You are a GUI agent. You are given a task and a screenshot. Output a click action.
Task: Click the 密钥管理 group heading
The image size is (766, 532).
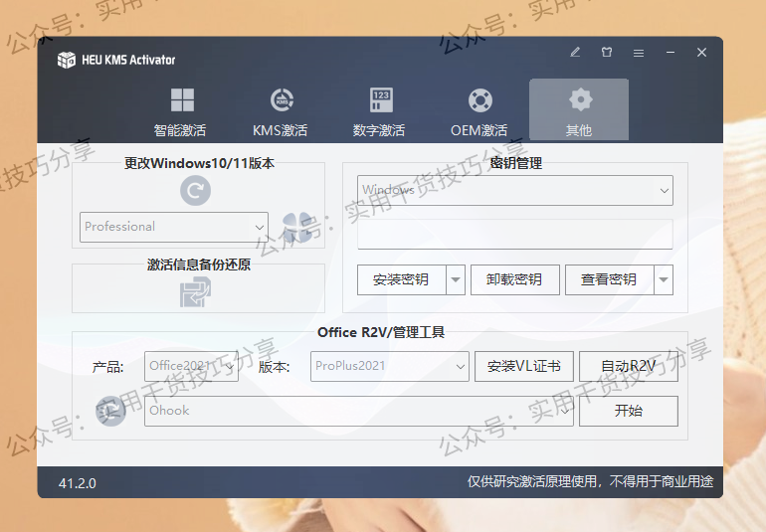click(516, 163)
